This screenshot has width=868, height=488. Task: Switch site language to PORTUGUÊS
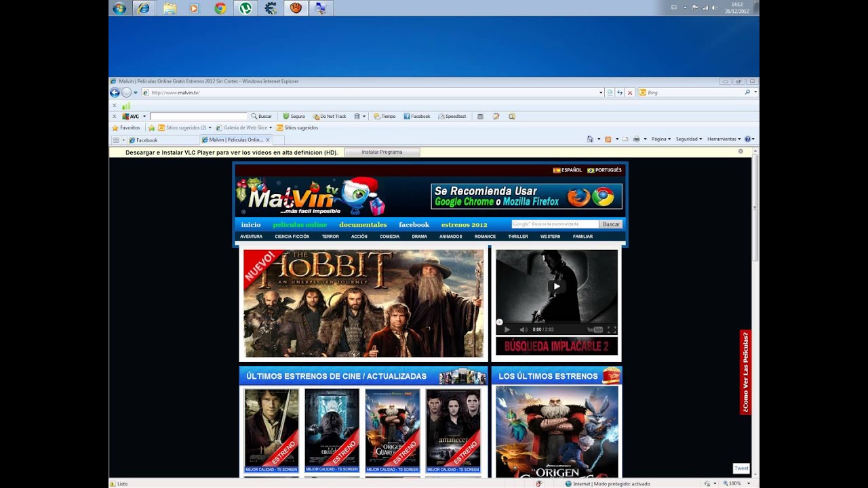pos(604,170)
